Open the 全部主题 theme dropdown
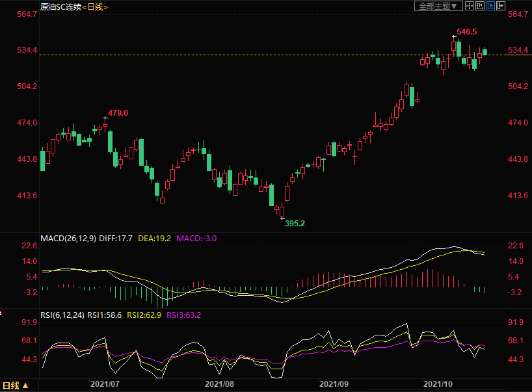Image resolution: width=532 pixels, height=392 pixels. tap(439, 6)
